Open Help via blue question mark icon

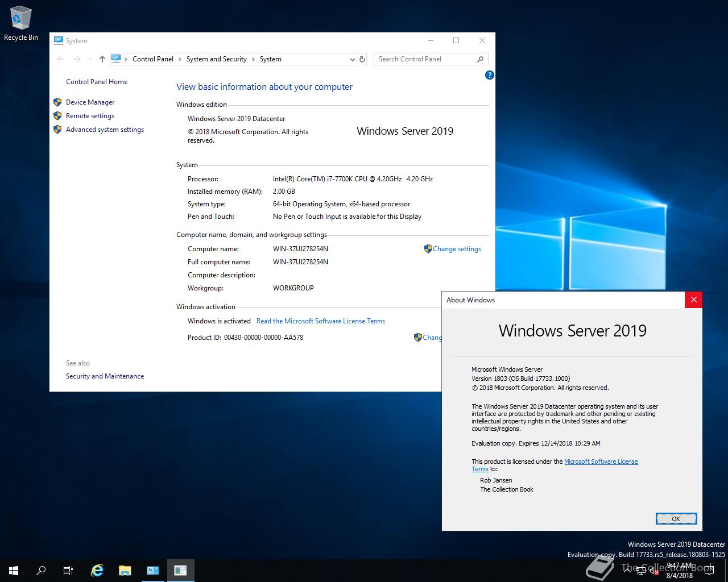[x=489, y=75]
